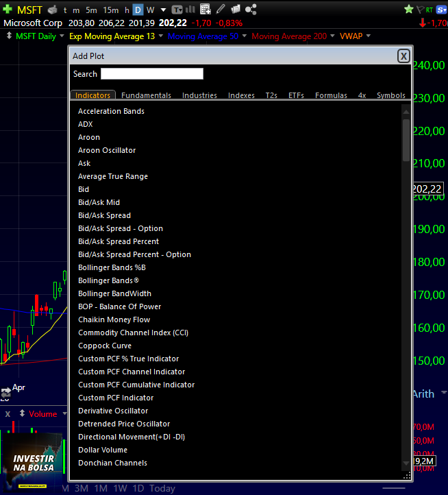Image resolution: width=448 pixels, height=495 pixels.
Task: Click the RT real-time indicator
Action: [x=429, y=10]
